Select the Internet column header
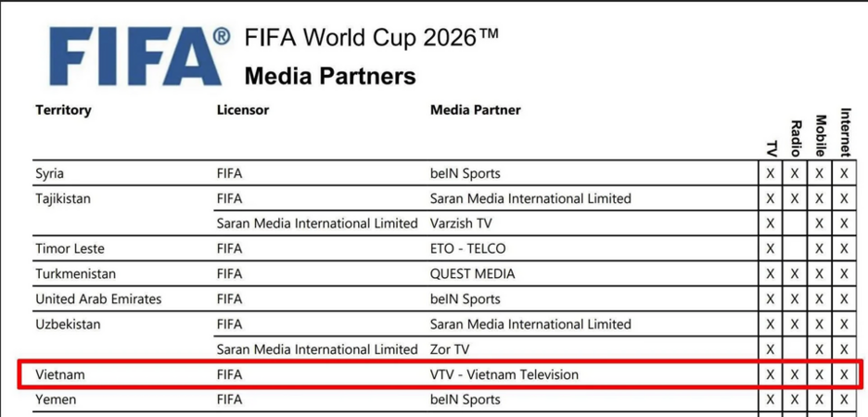The image size is (868, 417). coord(844,133)
